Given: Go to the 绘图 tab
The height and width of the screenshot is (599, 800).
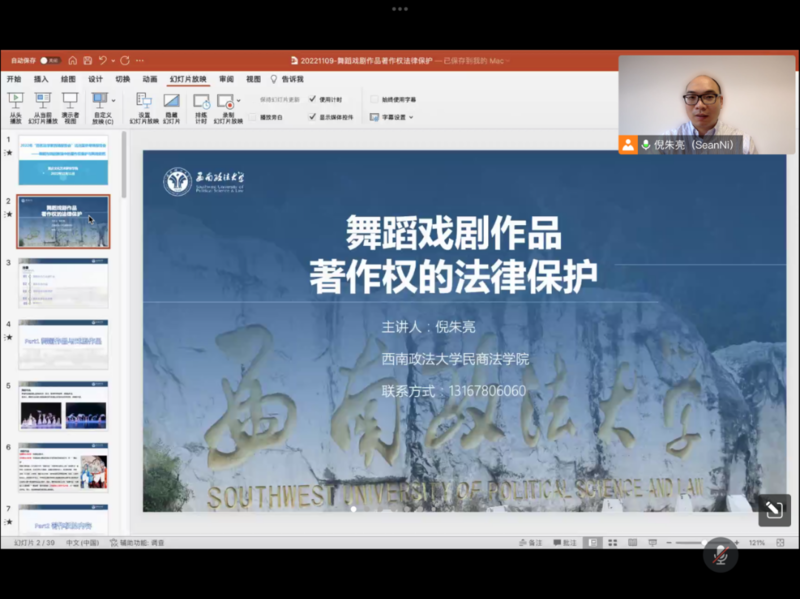Looking at the screenshot, I should click(x=68, y=79).
